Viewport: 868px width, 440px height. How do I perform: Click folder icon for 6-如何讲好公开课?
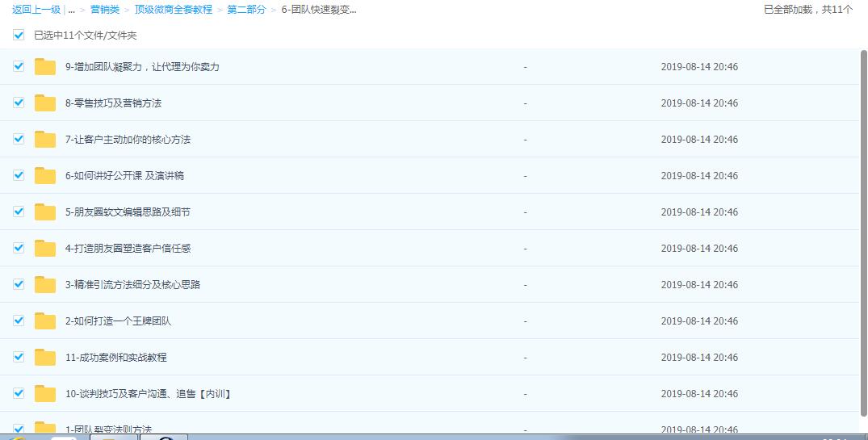click(x=45, y=176)
